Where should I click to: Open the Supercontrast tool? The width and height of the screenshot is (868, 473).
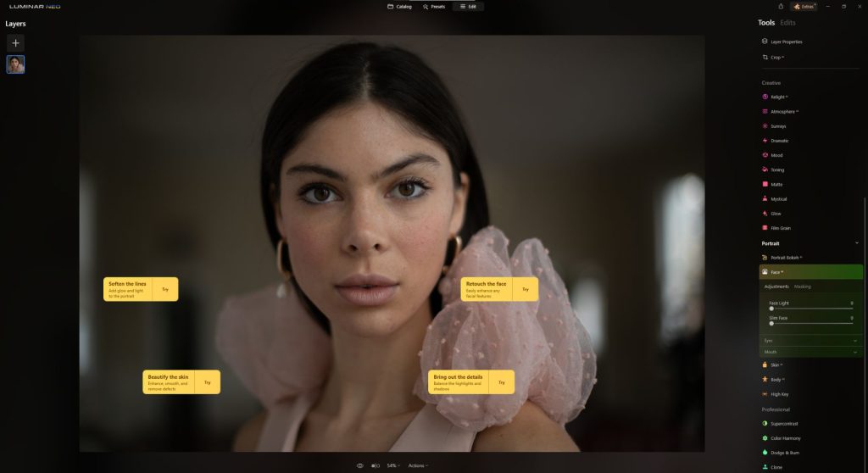780,424
